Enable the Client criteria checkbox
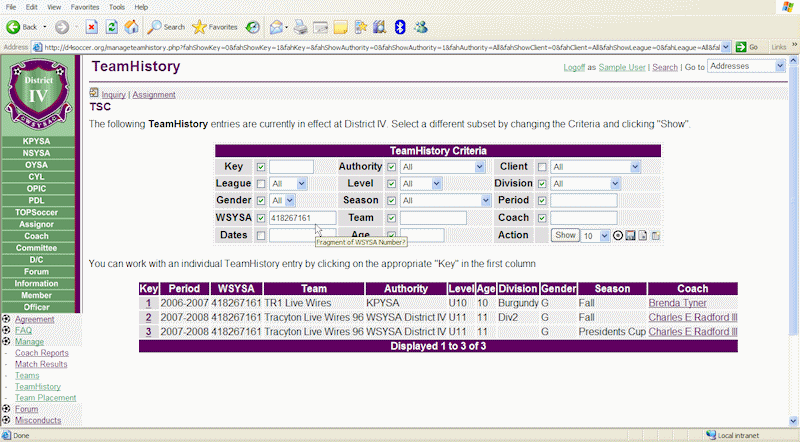800x442 pixels. (x=543, y=167)
